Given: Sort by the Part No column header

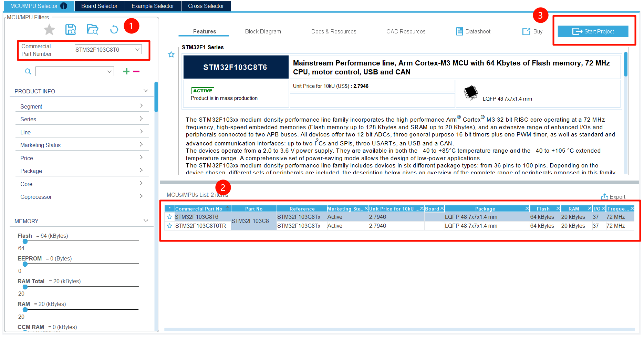Looking at the screenshot, I should (x=254, y=209).
